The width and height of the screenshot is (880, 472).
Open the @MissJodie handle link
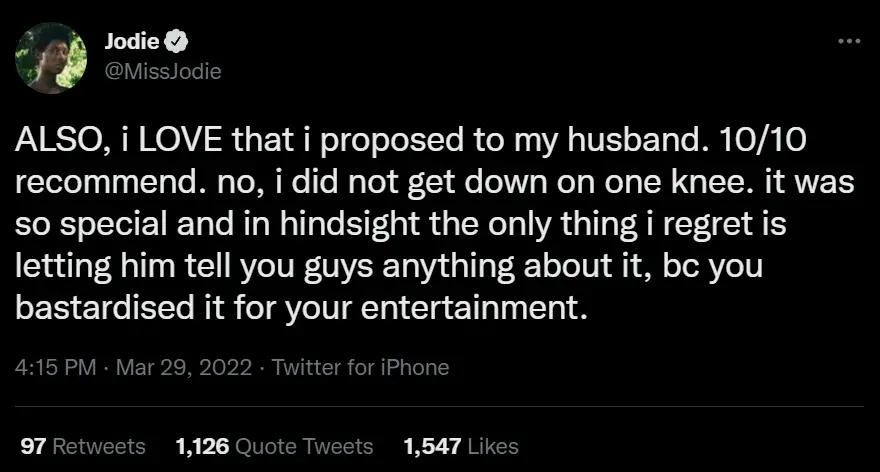pyautogui.click(x=162, y=70)
